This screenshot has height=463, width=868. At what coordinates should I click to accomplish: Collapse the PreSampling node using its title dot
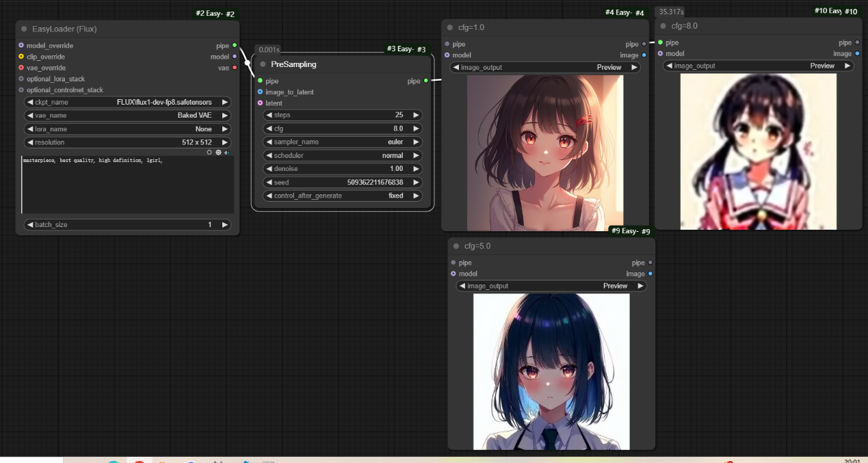[x=263, y=64]
